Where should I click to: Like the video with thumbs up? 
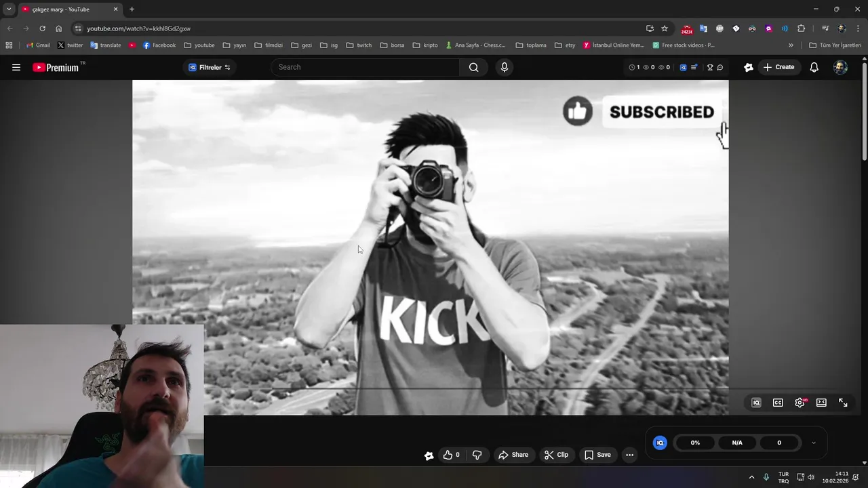[x=451, y=455]
